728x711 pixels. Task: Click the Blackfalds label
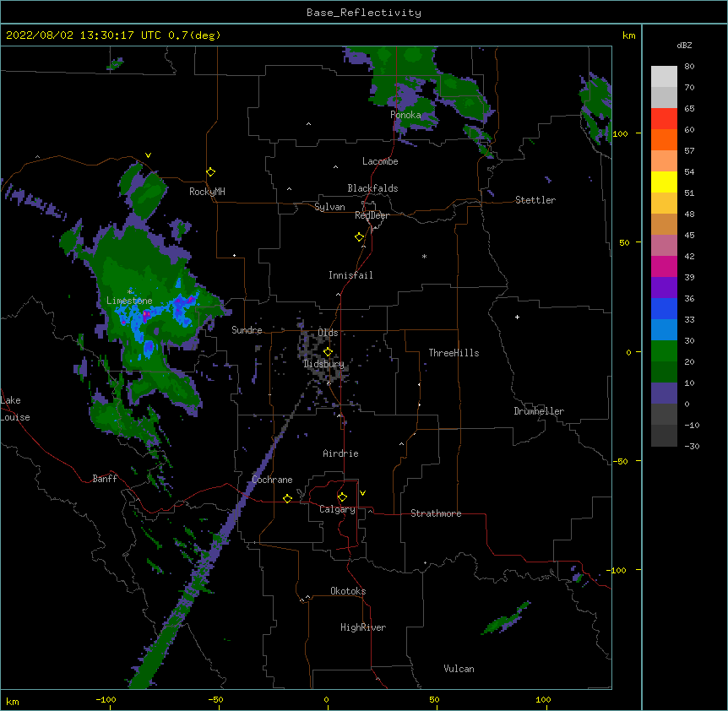(372, 188)
